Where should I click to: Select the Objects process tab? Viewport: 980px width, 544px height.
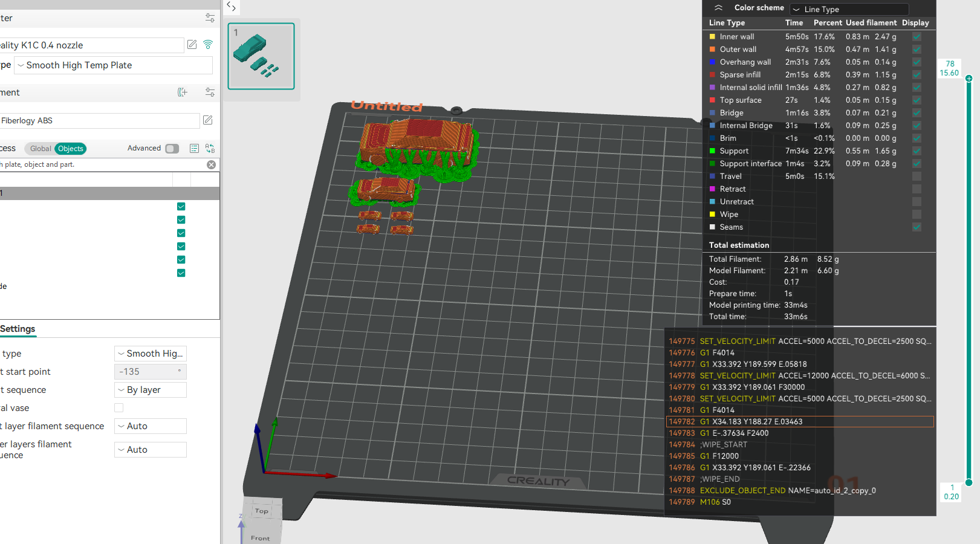point(70,149)
